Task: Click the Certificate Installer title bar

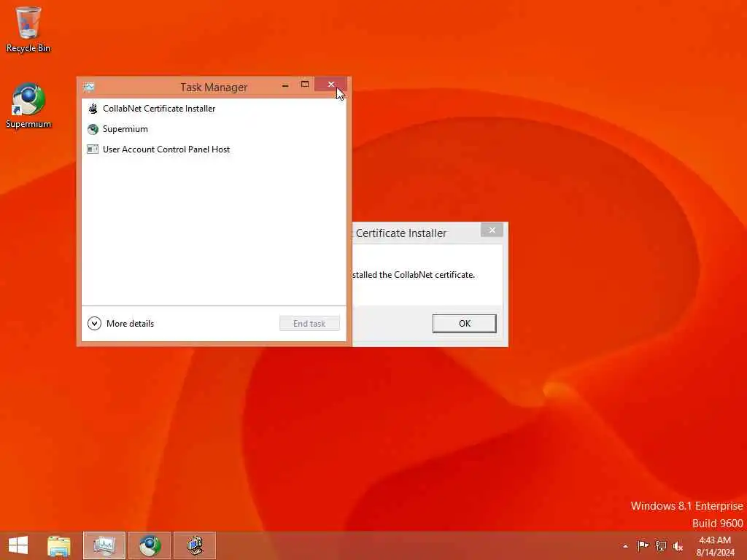Action: tap(417, 233)
